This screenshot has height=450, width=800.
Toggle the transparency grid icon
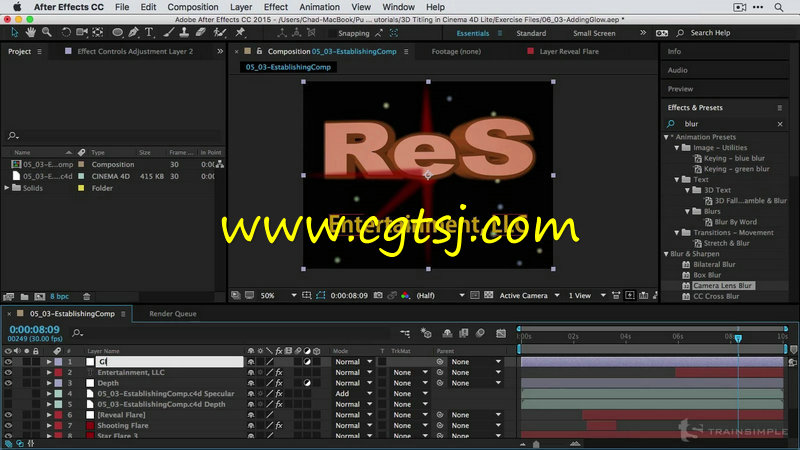click(489, 295)
